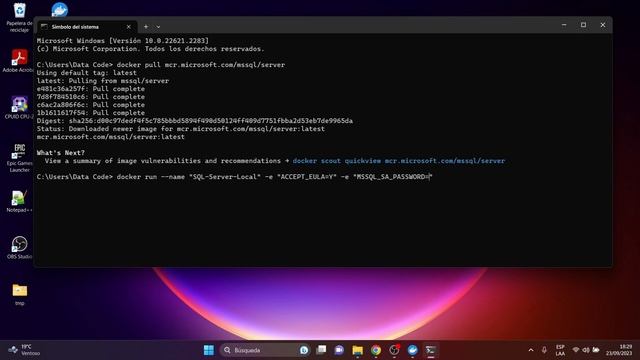Launch OBS Studio from the desktop
640x360 pixels.
19,248
